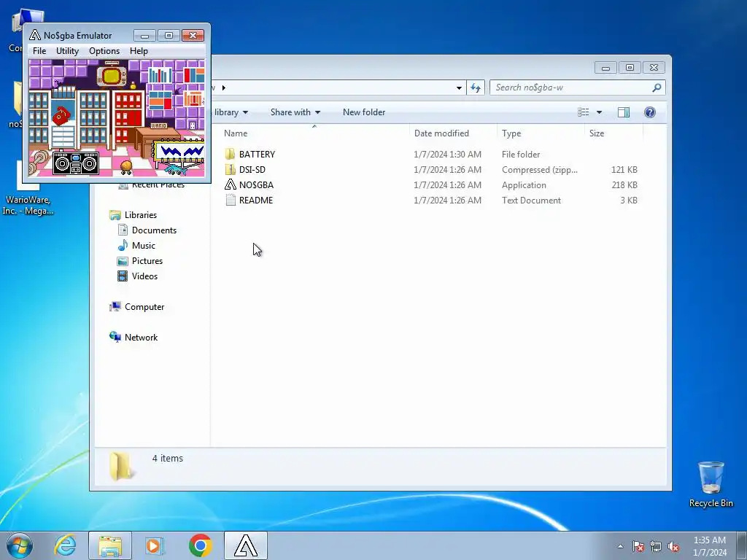
Task: Click the 218 KB size value
Action: click(624, 184)
